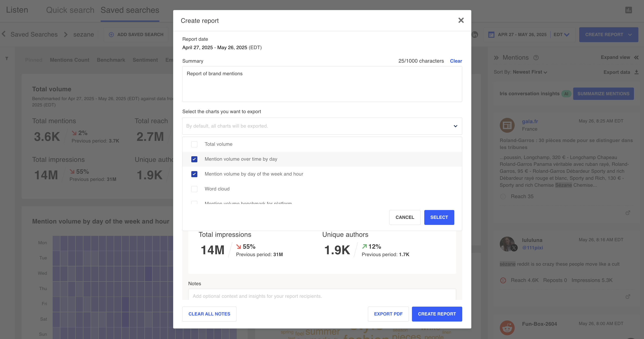
Task: Switch to the Saved searches tab
Action: pyautogui.click(x=130, y=10)
